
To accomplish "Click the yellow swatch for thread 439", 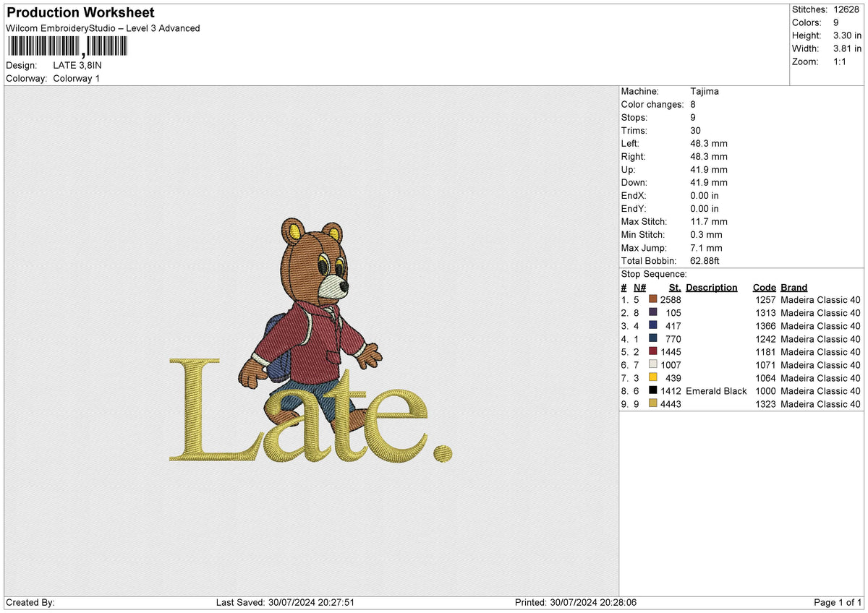I will 653,378.
